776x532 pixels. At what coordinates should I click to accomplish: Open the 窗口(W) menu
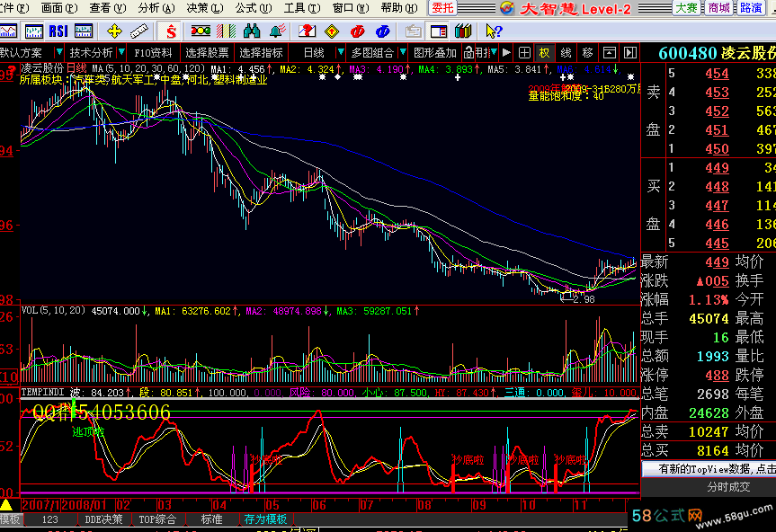pyautogui.click(x=351, y=8)
